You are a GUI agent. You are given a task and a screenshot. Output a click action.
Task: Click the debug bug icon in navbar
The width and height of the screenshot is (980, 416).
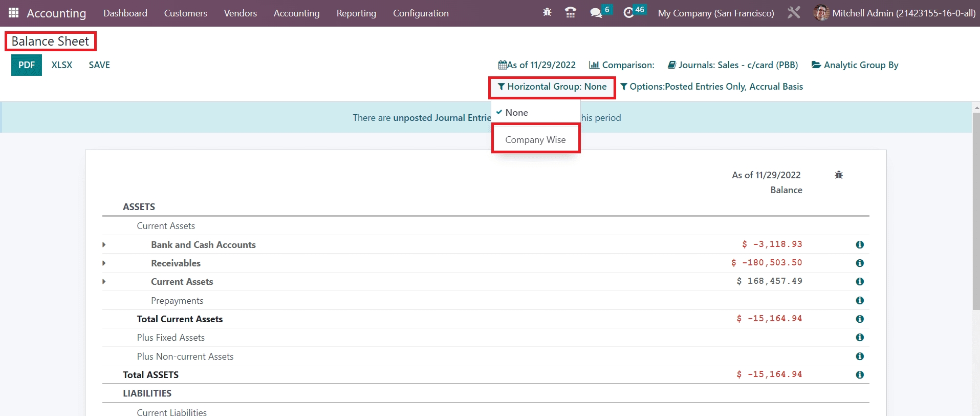pos(547,13)
